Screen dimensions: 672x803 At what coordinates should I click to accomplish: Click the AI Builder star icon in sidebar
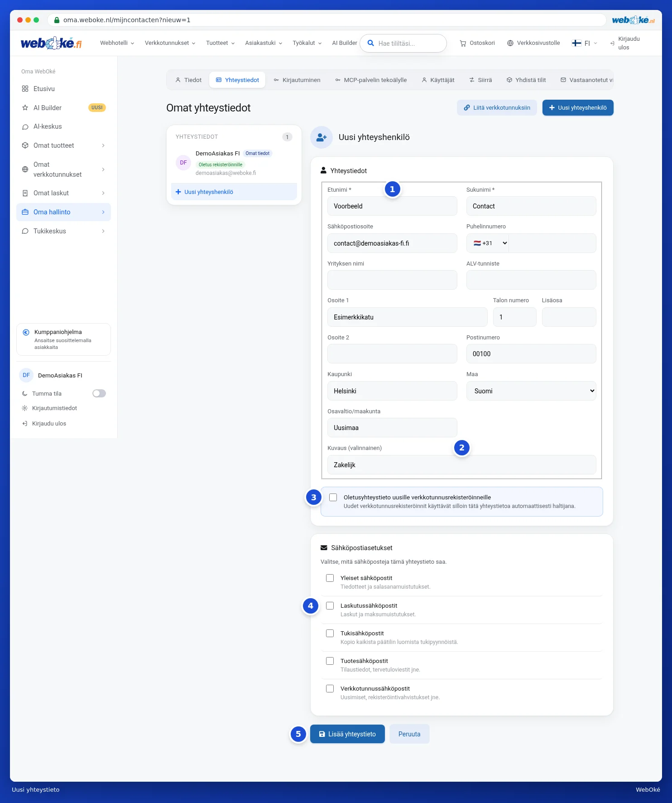tap(25, 108)
